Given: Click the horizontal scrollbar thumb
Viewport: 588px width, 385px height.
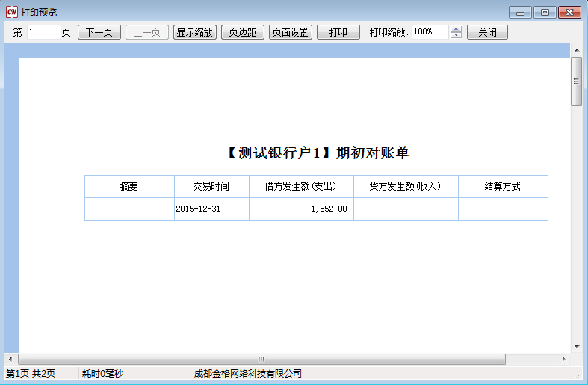Looking at the screenshot, I should [x=261, y=359].
